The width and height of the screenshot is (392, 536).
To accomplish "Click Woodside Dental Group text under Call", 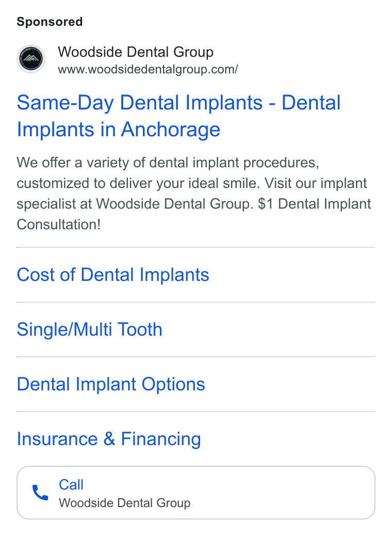I will (125, 503).
